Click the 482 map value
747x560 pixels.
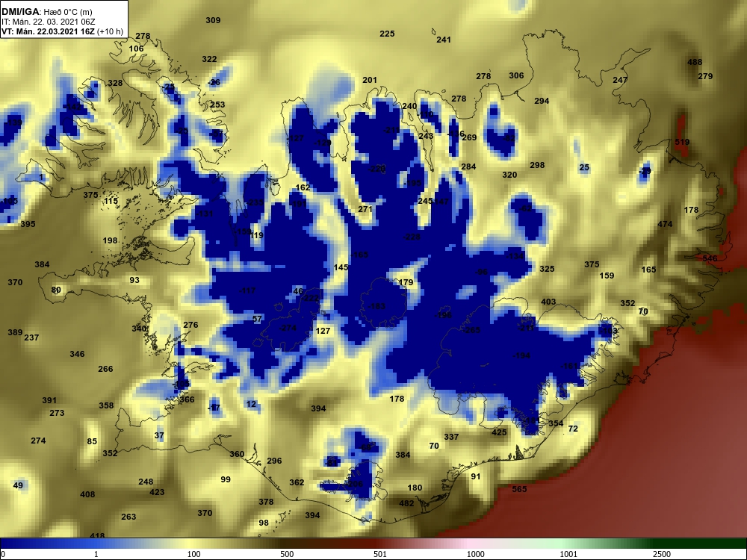coord(406,503)
